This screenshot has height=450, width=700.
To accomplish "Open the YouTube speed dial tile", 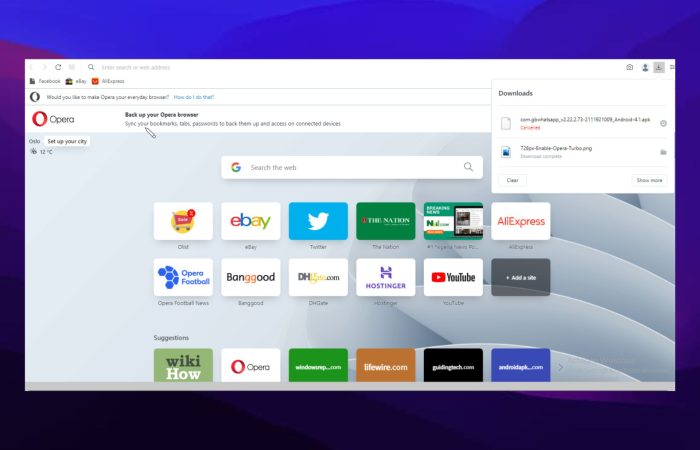I will [x=453, y=277].
